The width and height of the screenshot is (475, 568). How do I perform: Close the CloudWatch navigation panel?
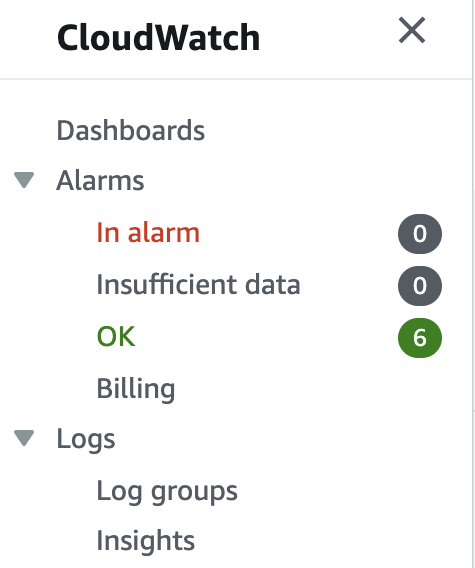412,30
